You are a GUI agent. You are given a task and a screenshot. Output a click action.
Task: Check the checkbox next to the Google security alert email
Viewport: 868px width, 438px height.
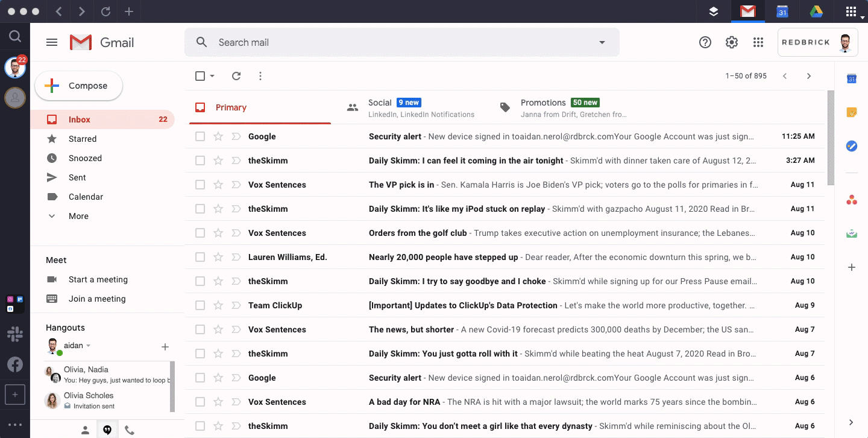(200, 136)
